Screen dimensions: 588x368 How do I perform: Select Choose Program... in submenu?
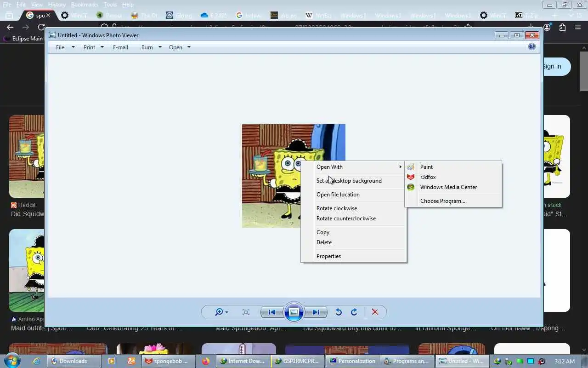453,201
